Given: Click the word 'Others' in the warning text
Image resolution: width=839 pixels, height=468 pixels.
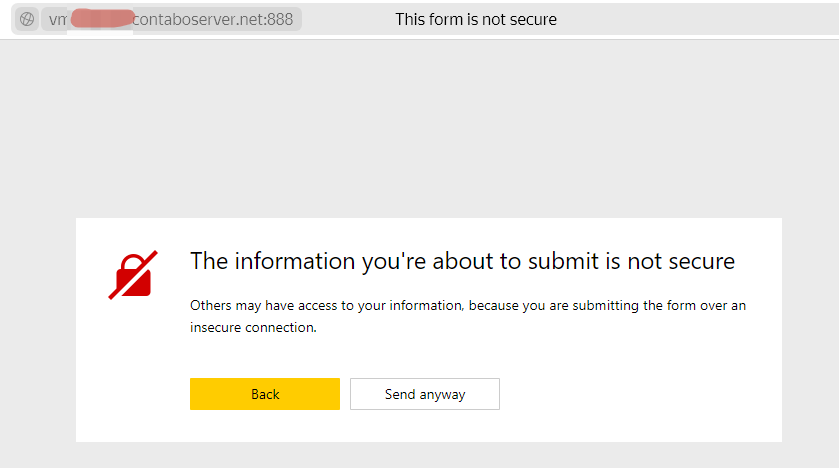Looking at the screenshot, I should click(x=211, y=305).
